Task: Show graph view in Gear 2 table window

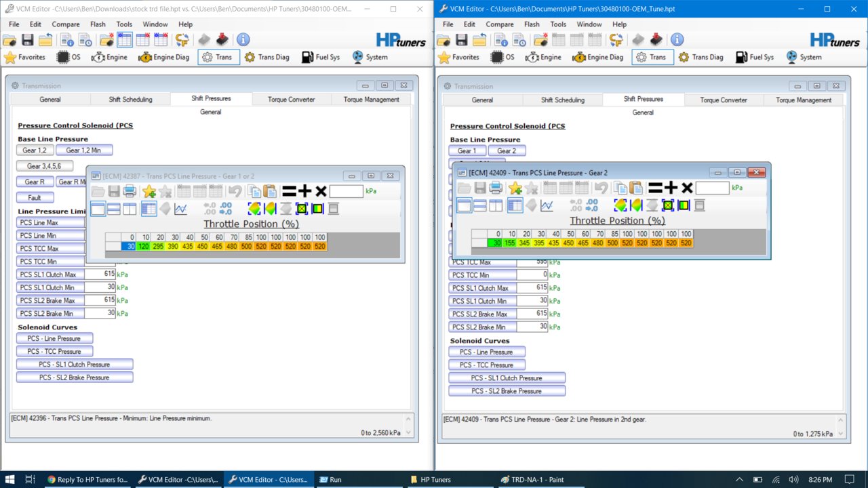Action: pyautogui.click(x=547, y=205)
